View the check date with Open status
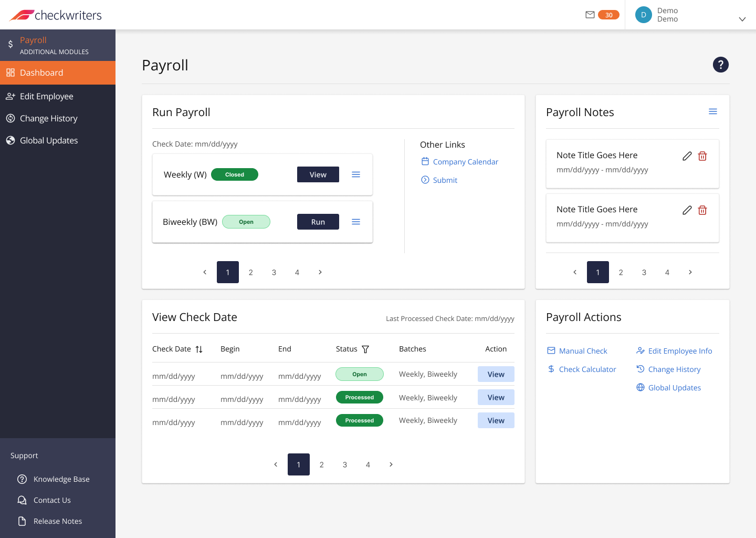Viewport: 756px width, 538px height. click(496, 374)
